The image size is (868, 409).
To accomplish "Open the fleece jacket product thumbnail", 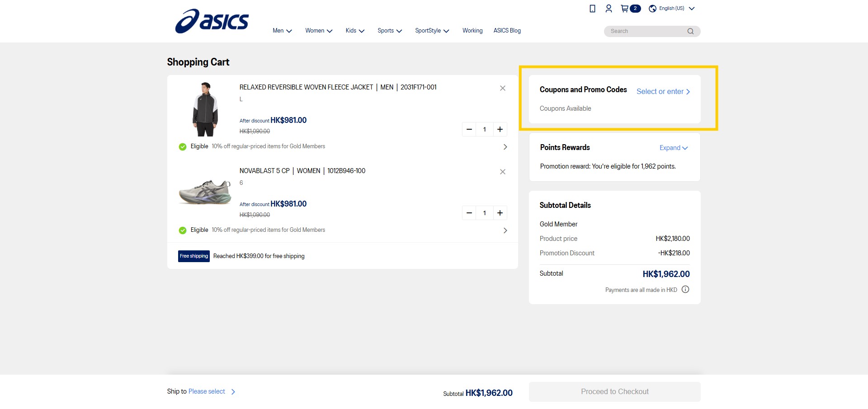I will [x=205, y=109].
